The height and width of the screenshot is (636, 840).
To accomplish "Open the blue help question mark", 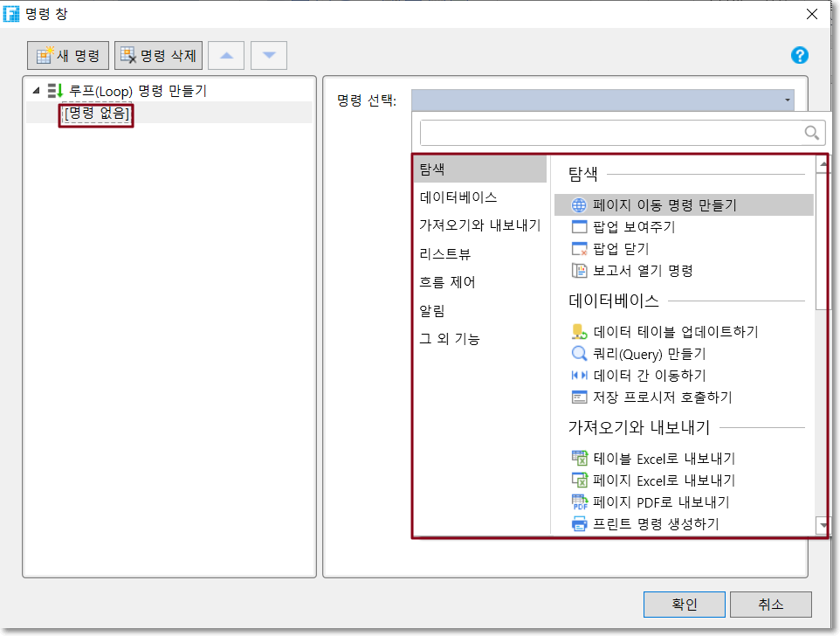I will (799, 55).
